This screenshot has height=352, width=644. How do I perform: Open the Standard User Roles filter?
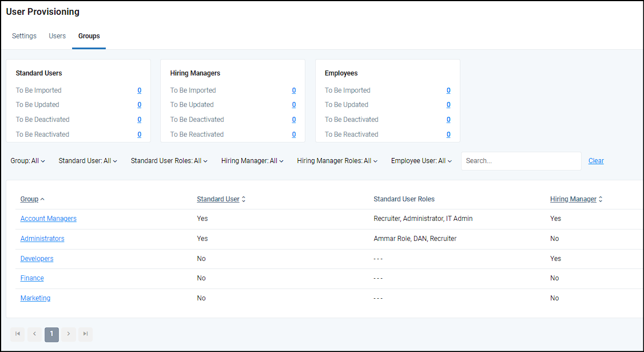click(169, 161)
